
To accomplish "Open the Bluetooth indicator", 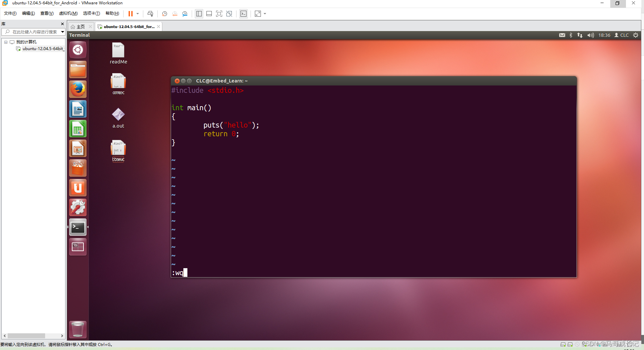I will point(571,35).
